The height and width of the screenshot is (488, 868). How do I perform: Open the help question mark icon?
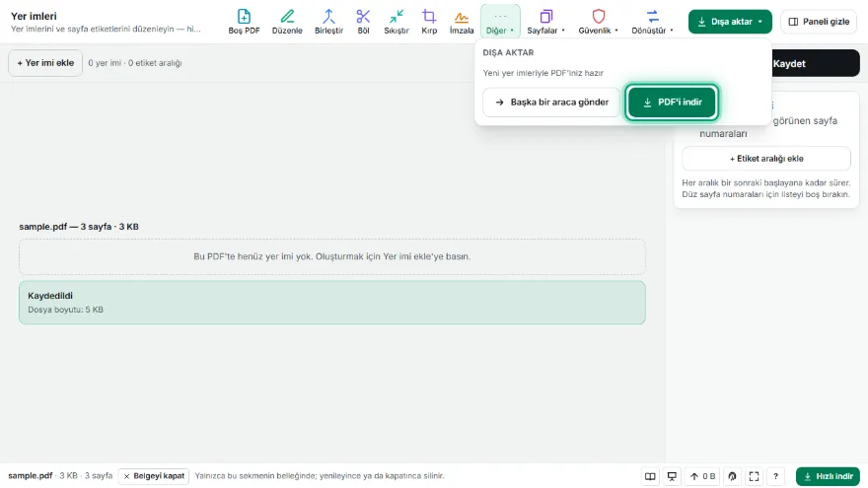(775, 476)
